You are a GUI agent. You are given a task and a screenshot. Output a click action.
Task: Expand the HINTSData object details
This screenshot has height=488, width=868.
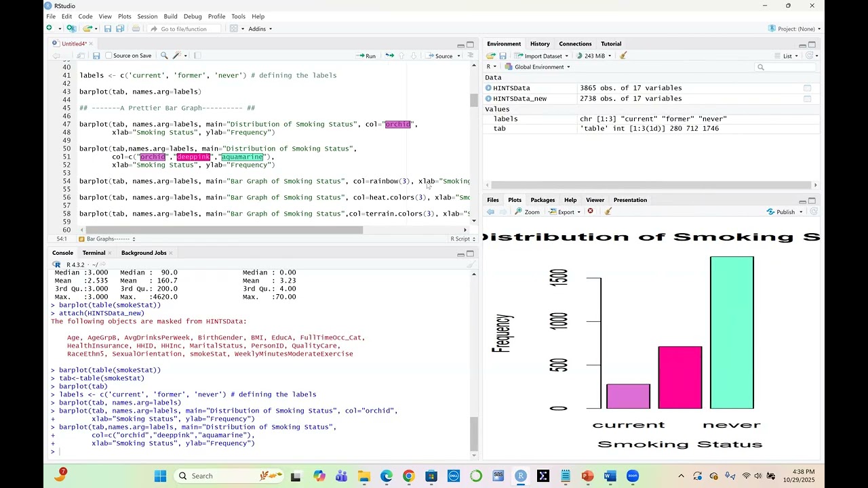[x=488, y=88]
